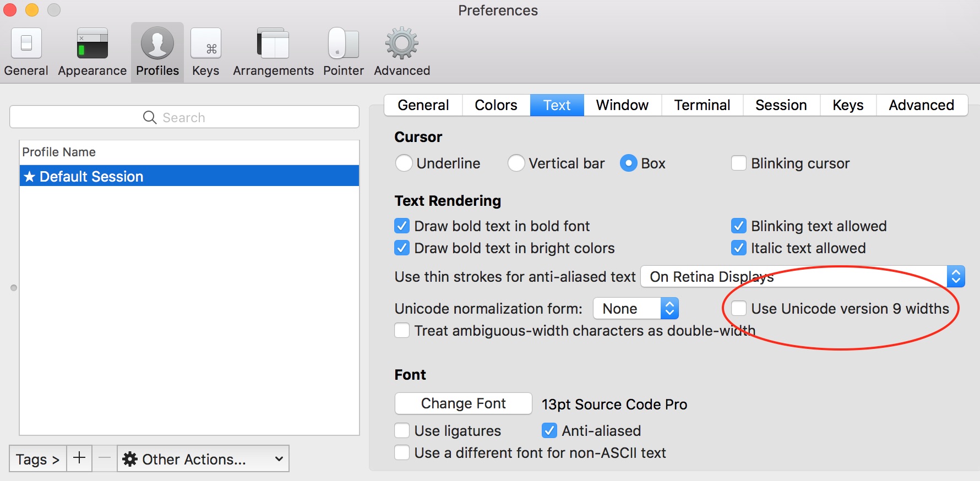The image size is (980, 481).
Task: Open the Unicode normalization form dropdown
Action: click(x=636, y=308)
